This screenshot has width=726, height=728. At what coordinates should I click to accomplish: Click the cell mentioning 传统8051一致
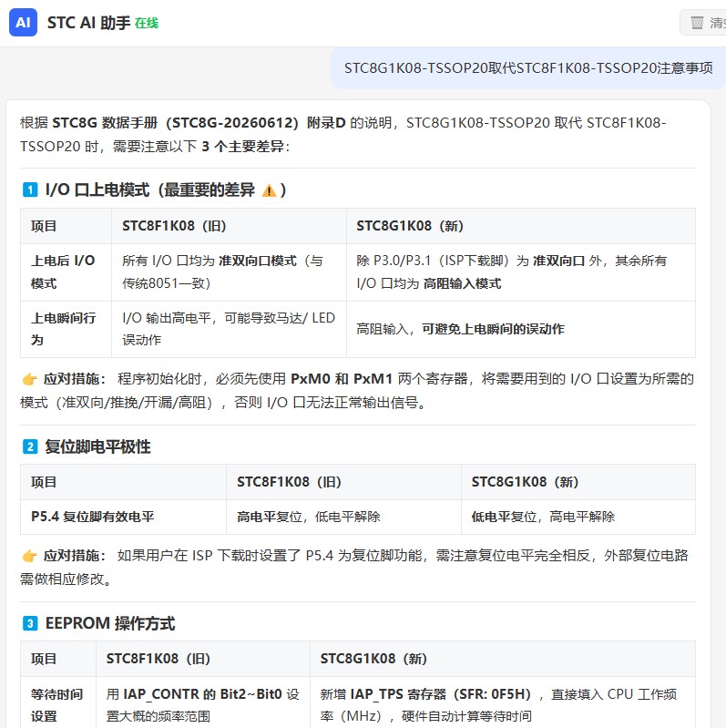click(229, 272)
